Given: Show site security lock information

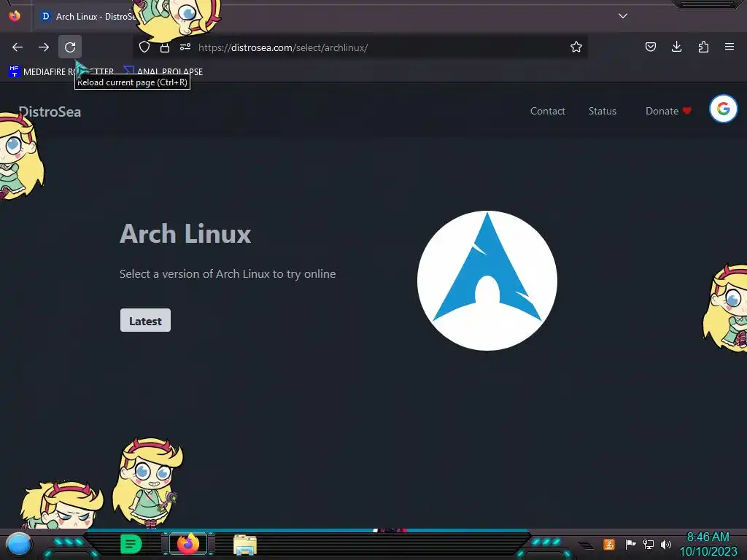Looking at the screenshot, I should [165, 47].
